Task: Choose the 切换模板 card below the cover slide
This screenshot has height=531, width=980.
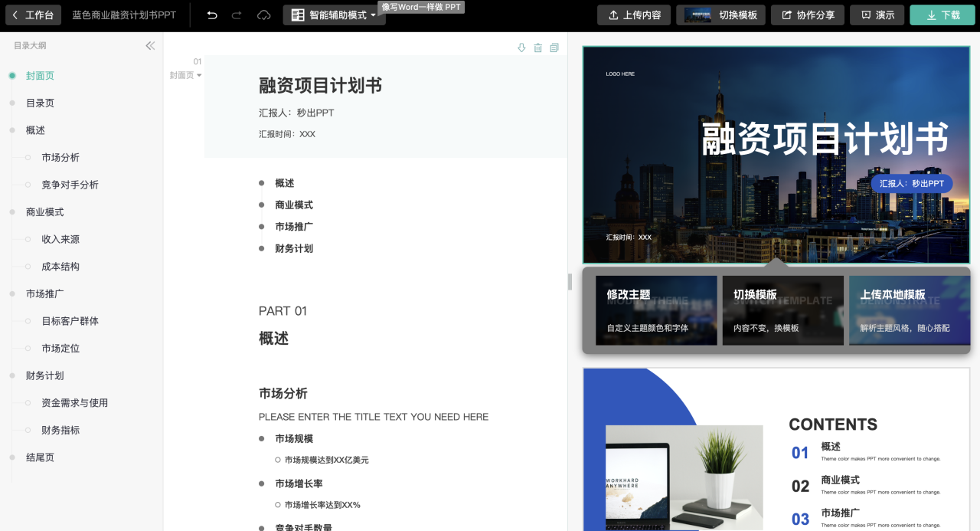Action: (782, 310)
